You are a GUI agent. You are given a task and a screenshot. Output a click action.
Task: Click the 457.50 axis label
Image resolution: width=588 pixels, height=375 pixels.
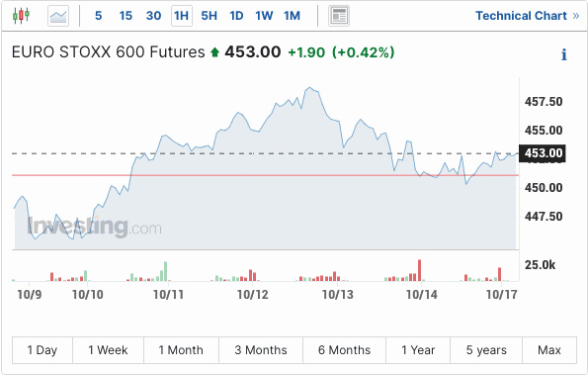click(x=544, y=102)
